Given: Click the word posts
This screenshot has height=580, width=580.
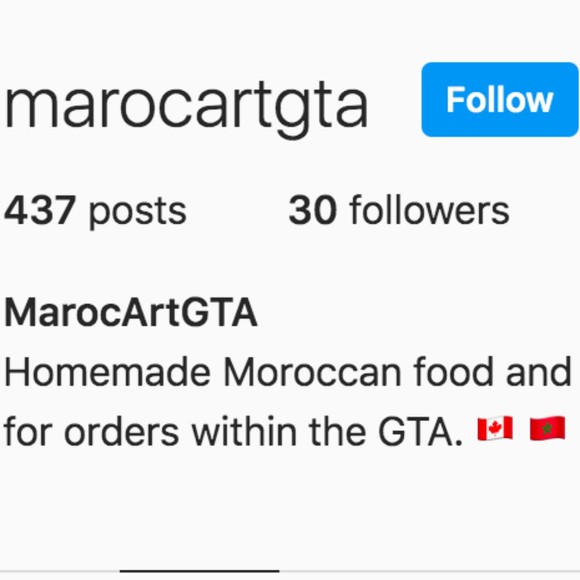Looking at the screenshot, I should click(138, 213).
